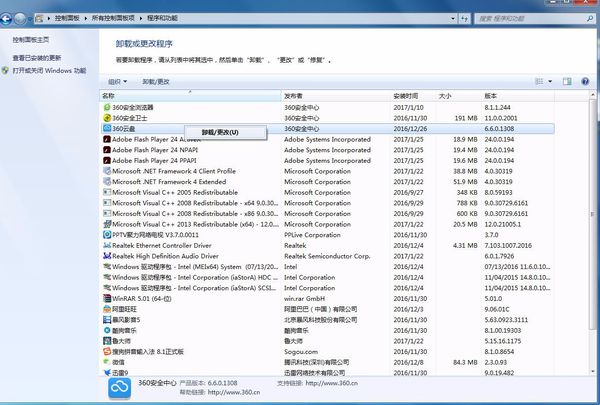Open 控制面板主页 link
This screenshot has width=600, height=405.
coord(31,40)
